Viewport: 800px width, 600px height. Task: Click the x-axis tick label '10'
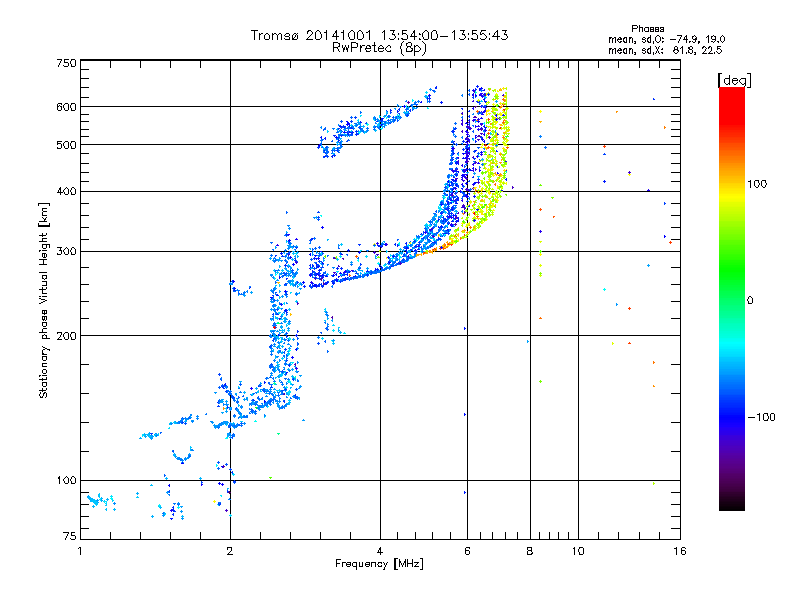578,551
